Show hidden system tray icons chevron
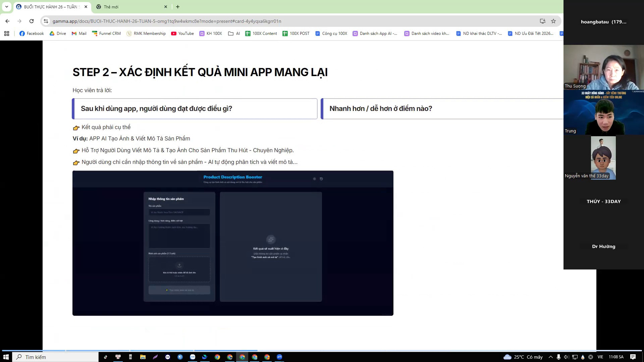 pos(550,357)
